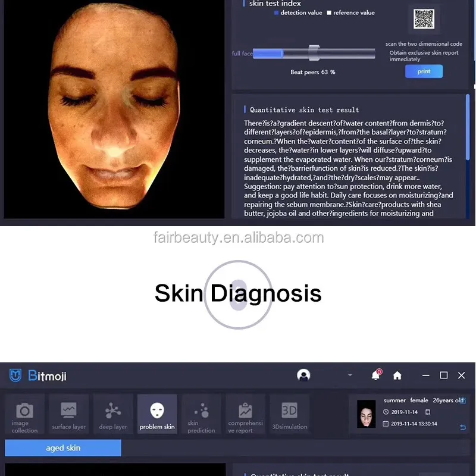Click the home icon in title bar
This screenshot has height=476, width=476.
(397, 375)
